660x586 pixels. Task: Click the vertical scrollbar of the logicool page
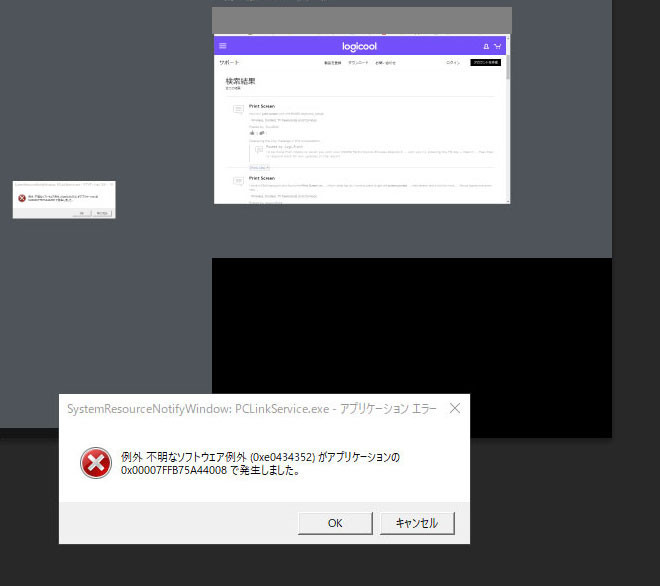[508, 119]
